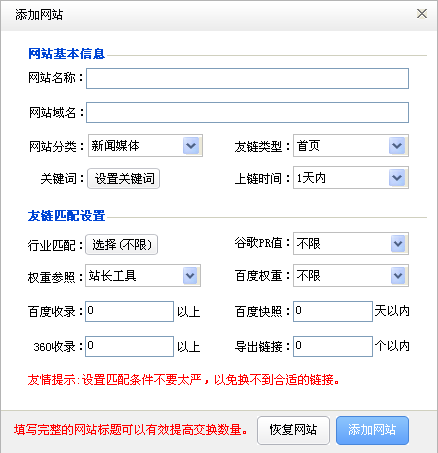Click the blue 添加网站 button
Viewport: 438px width, 453px height.
[x=372, y=430]
